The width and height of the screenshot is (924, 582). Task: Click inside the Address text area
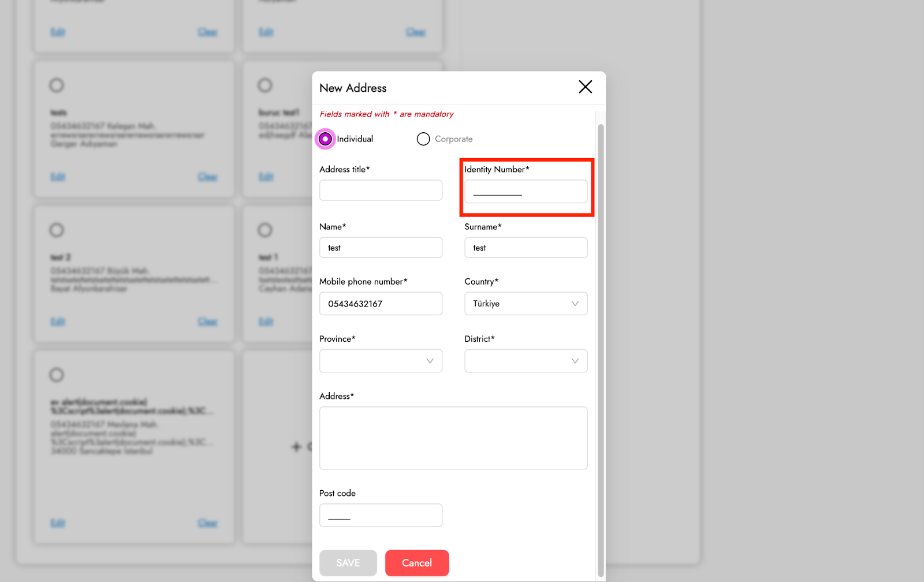(453, 438)
